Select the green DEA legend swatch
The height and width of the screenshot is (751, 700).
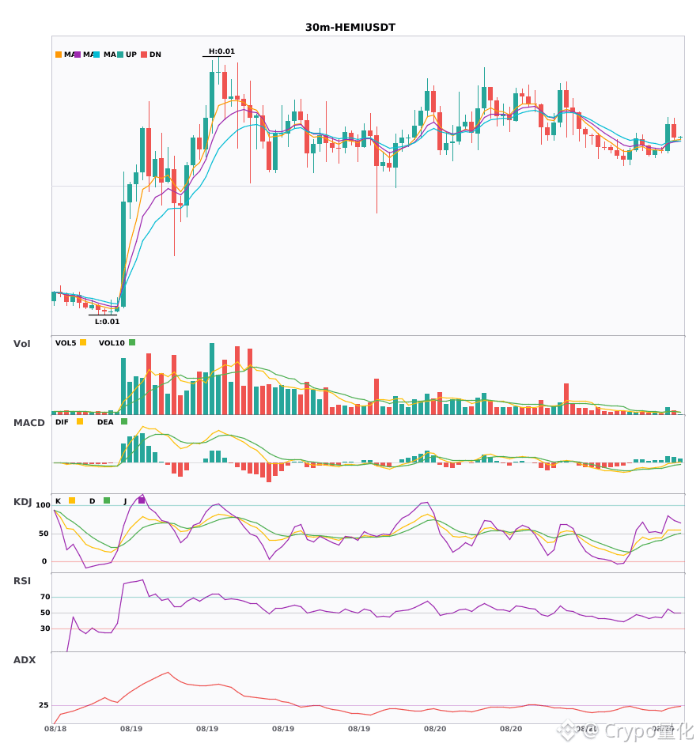click(x=124, y=421)
